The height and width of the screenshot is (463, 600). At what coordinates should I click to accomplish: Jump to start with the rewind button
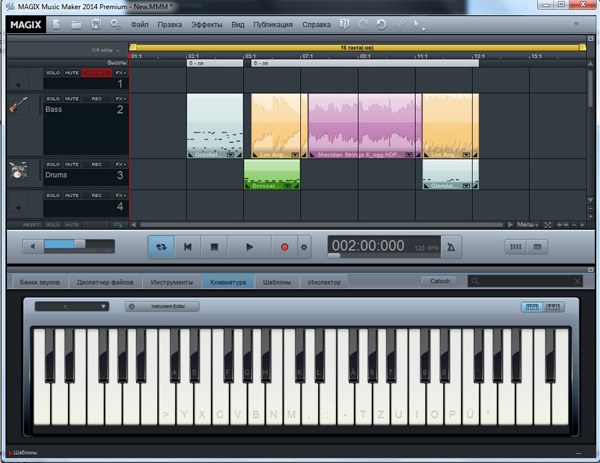pyautogui.click(x=187, y=245)
